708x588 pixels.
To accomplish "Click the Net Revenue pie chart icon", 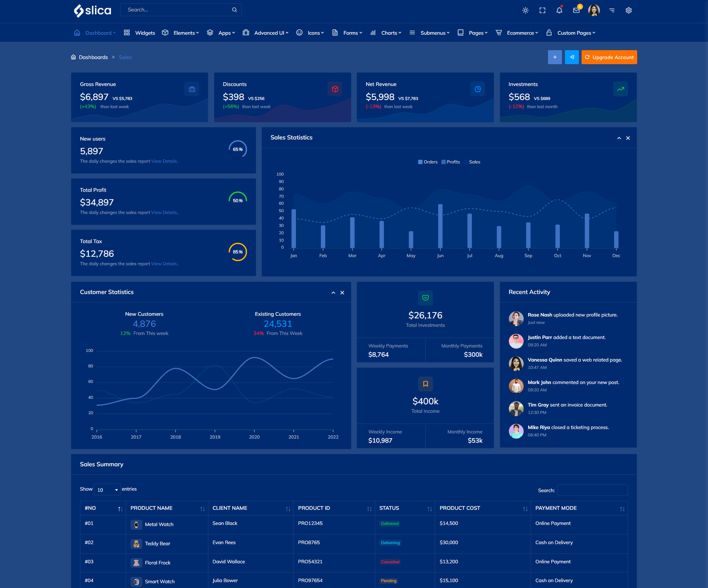I will click(x=478, y=89).
